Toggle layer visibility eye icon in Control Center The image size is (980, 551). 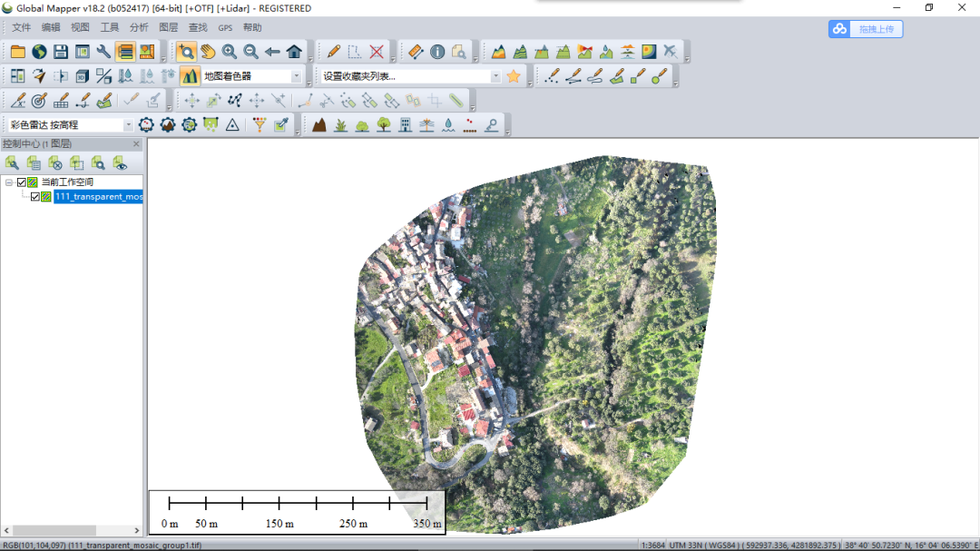(x=120, y=164)
